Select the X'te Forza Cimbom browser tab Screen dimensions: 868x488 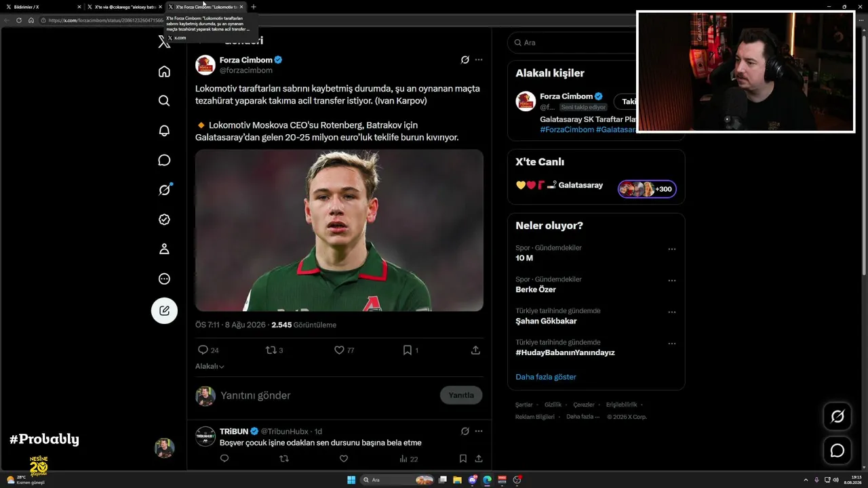tap(206, 7)
